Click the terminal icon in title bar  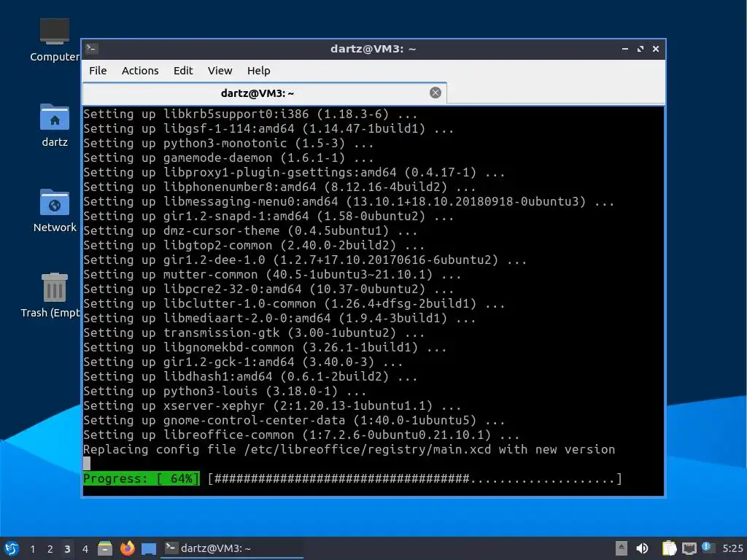[x=91, y=49]
